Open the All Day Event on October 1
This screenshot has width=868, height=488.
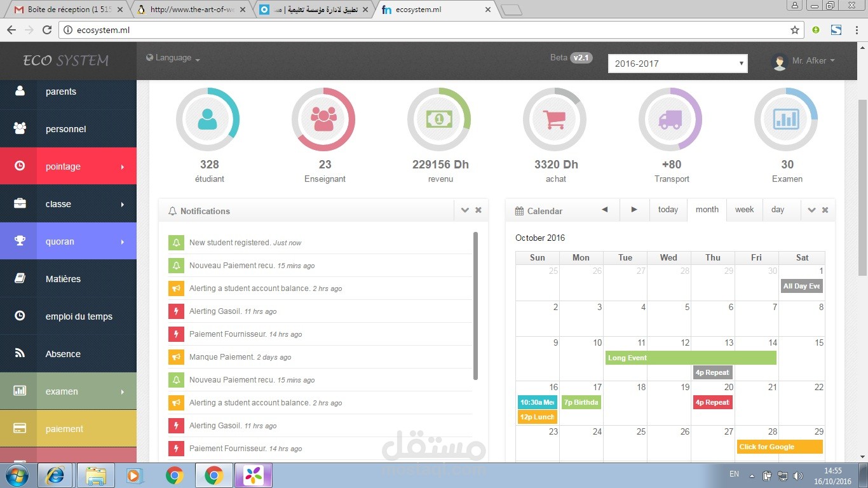click(801, 286)
